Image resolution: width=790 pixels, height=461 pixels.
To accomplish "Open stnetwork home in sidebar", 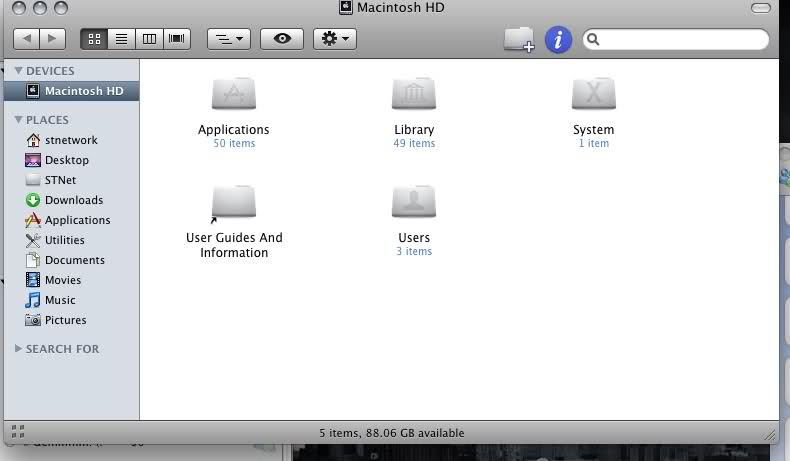I will pyautogui.click(x=72, y=140).
